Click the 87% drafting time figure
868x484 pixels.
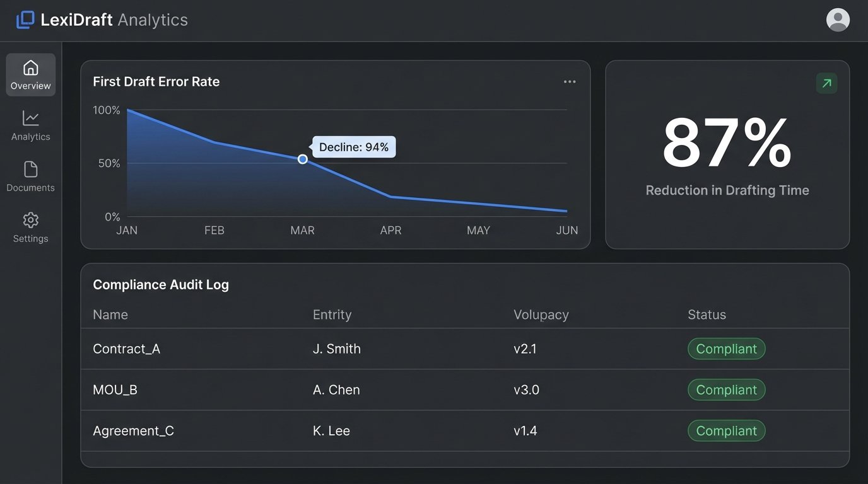[x=727, y=144]
